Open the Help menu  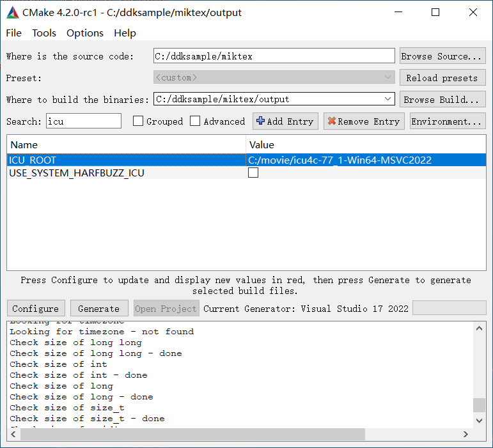(125, 33)
